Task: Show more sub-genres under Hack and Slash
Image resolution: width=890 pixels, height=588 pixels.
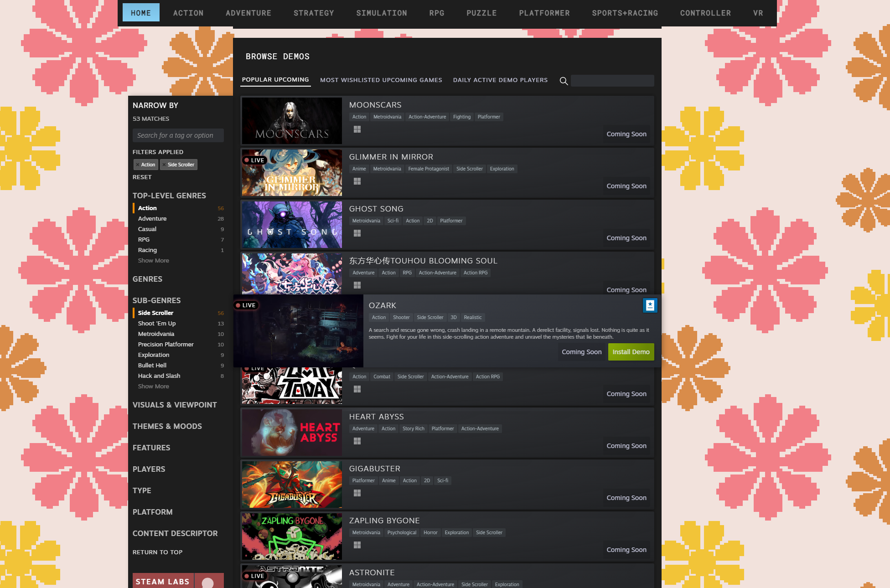Action: 153,387
